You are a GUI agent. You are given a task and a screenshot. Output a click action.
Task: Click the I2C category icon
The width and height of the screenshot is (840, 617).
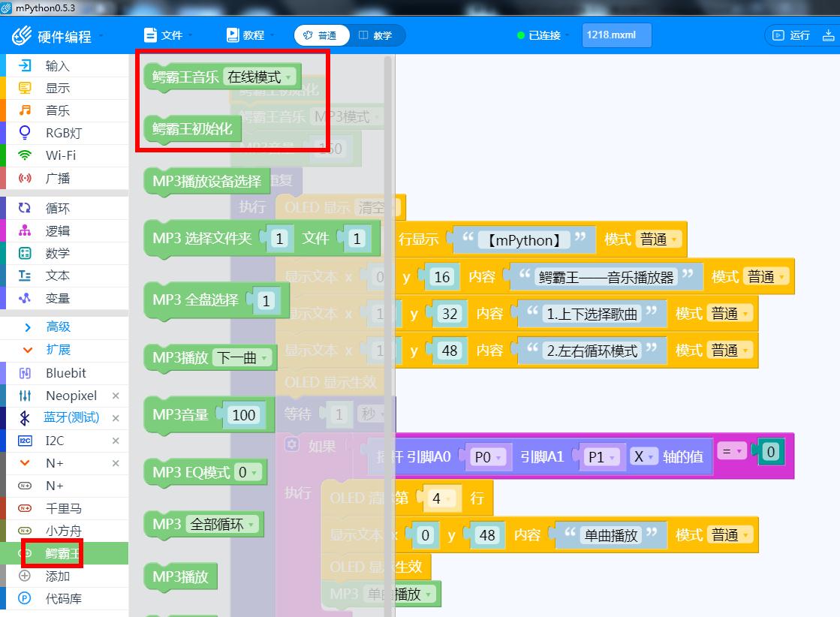(x=25, y=441)
